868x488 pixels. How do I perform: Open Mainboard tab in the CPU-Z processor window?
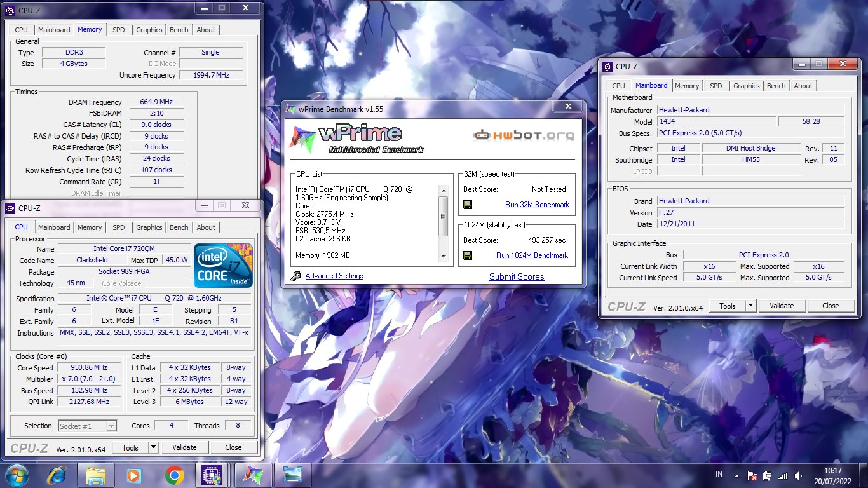[54, 227]
